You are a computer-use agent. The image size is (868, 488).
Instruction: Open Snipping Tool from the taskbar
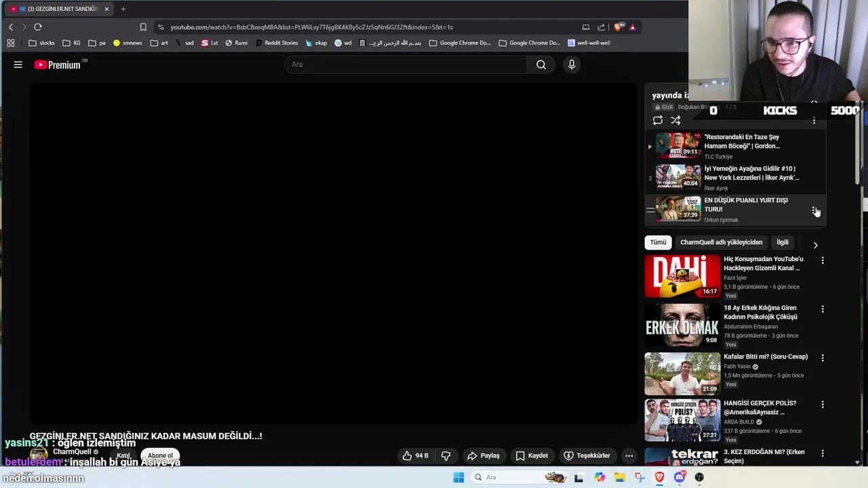(639, 477)
